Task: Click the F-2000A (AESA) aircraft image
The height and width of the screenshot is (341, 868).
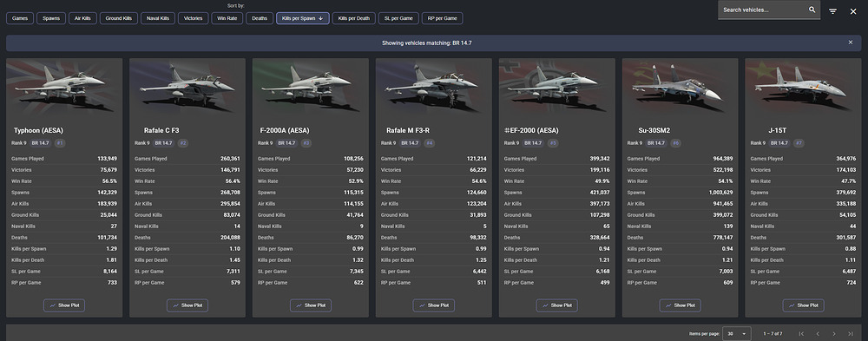Action: [311, 87]
